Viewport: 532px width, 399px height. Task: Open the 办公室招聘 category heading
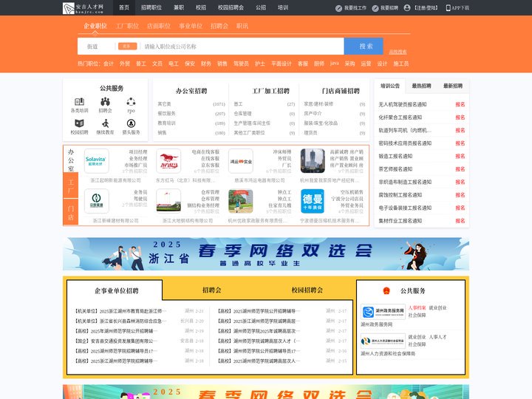point(191,91)
